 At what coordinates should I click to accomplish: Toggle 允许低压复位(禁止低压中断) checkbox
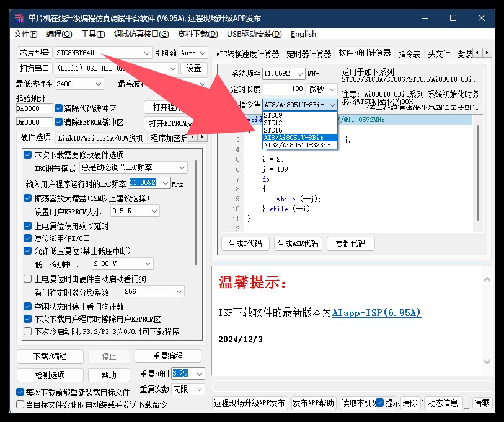click(28, 251)
